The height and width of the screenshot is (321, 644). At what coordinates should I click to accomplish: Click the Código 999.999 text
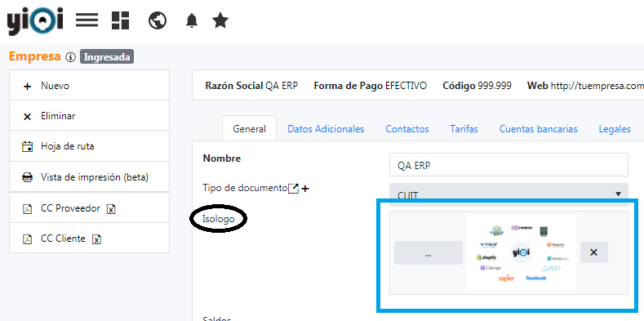click(x=477, y=86)
